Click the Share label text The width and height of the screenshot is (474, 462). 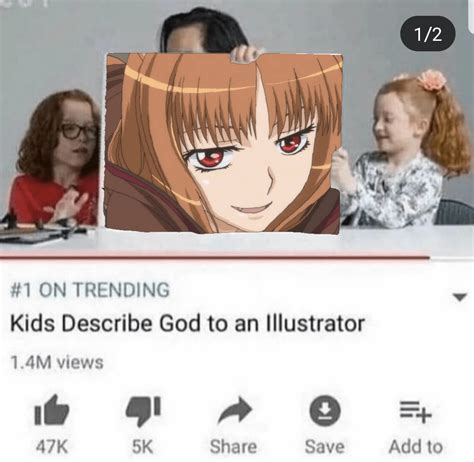[x=233, y=447]
